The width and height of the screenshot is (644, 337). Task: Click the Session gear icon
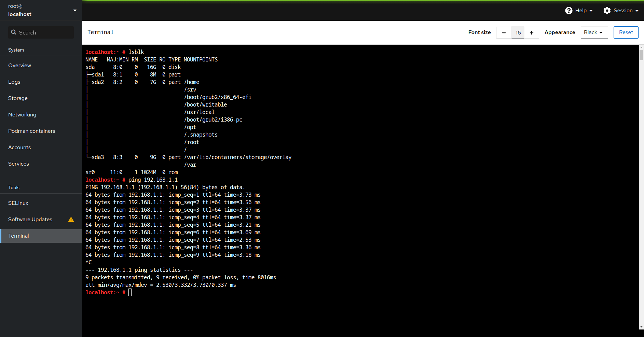point(607,11)
